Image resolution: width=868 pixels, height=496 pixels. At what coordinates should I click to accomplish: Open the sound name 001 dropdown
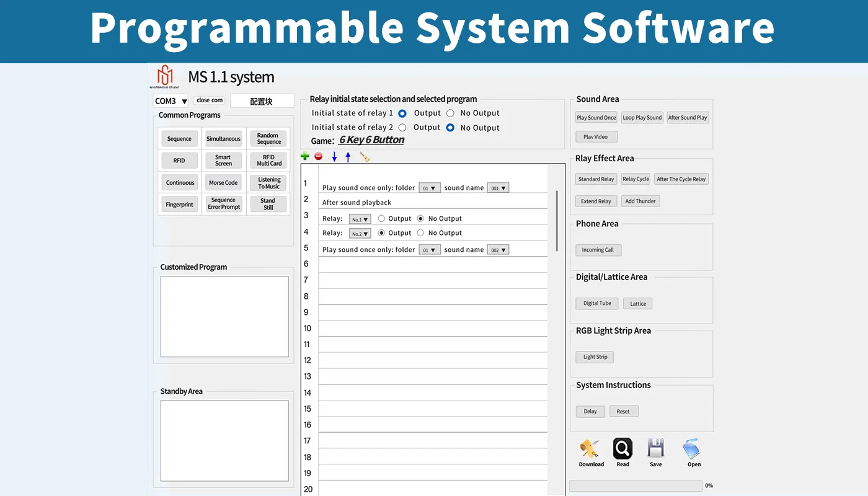498,188
